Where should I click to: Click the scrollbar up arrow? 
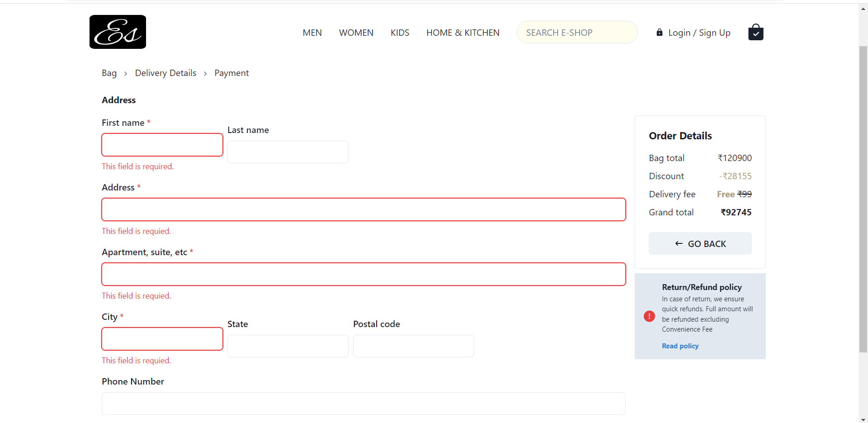[x=863, y=9]
